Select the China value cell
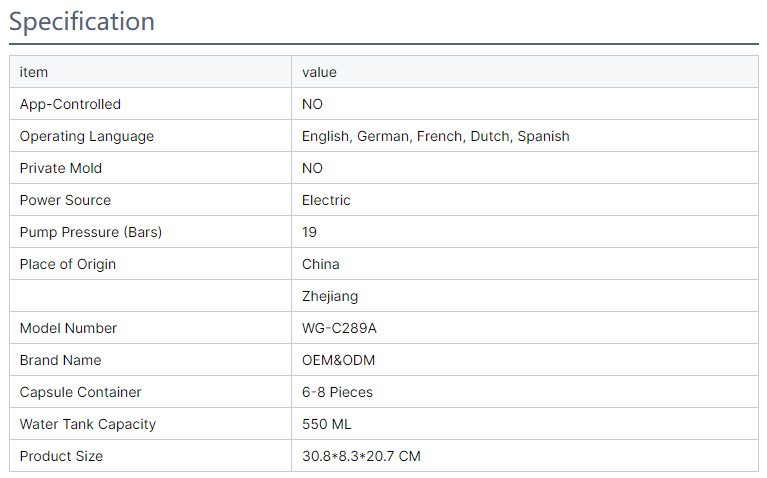The image size is (767, 478). [x=320, y=264]
